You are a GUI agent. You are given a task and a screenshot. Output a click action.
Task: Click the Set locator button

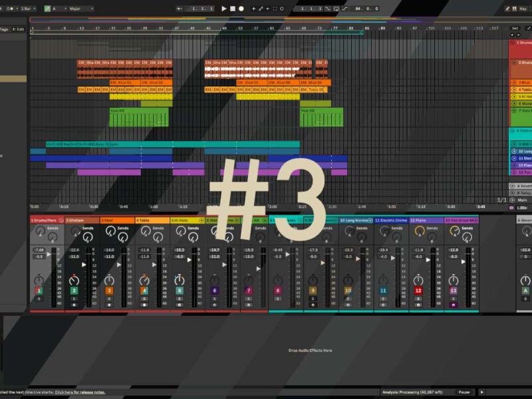515,29
